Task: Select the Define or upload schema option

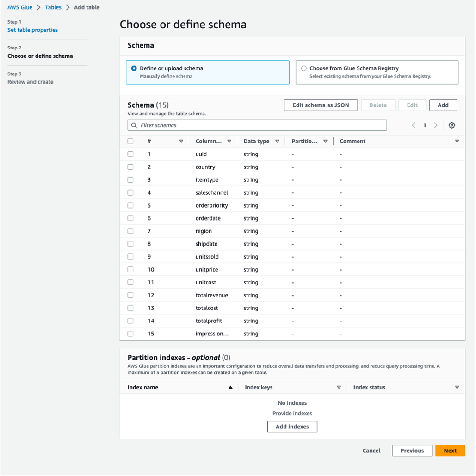Action: tap(208, 72)
